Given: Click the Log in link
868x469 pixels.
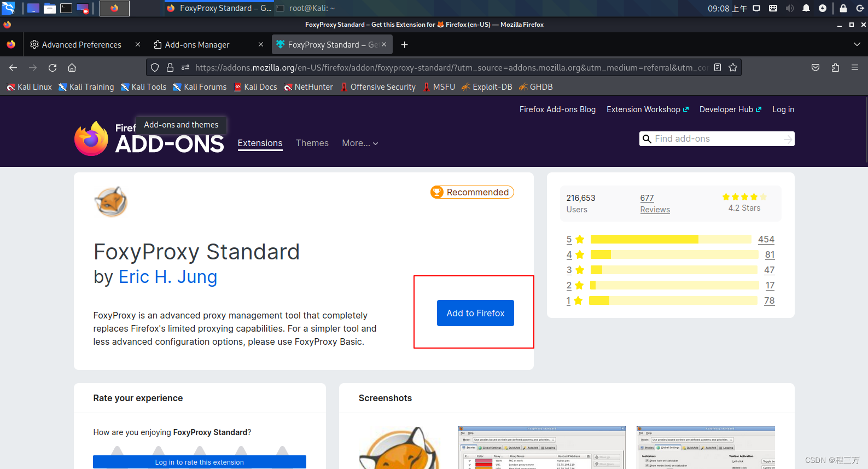Looking at the screenshot, I should (x=783, y=109).
